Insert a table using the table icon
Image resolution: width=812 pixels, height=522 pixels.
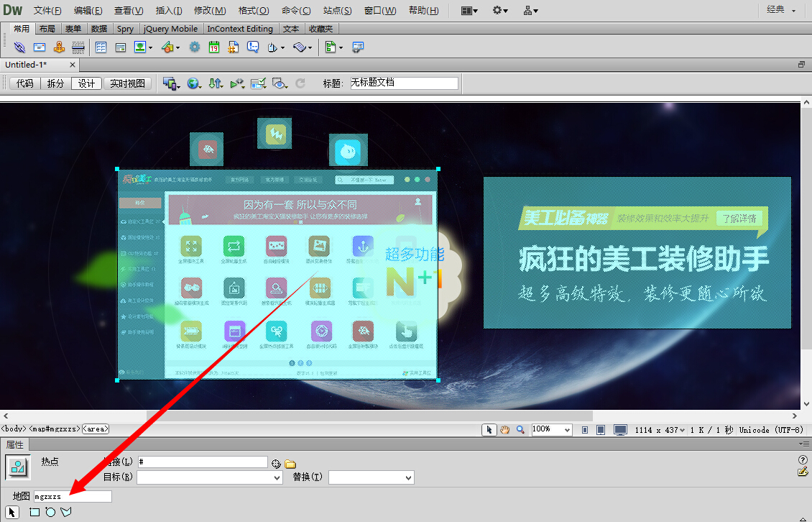(101, 47)
